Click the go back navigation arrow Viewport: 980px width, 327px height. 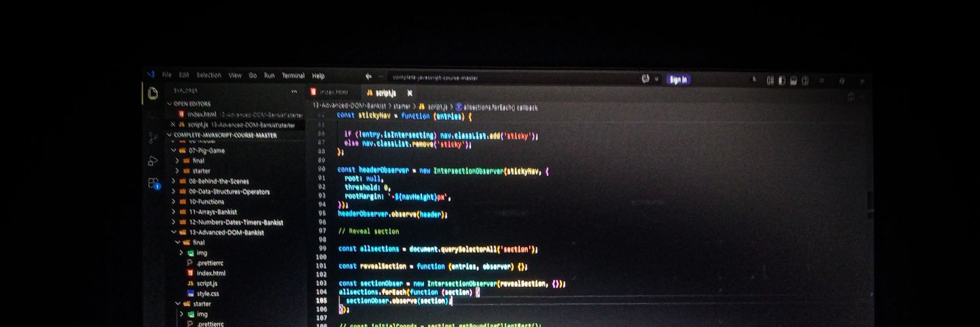[x=368, y=77]
